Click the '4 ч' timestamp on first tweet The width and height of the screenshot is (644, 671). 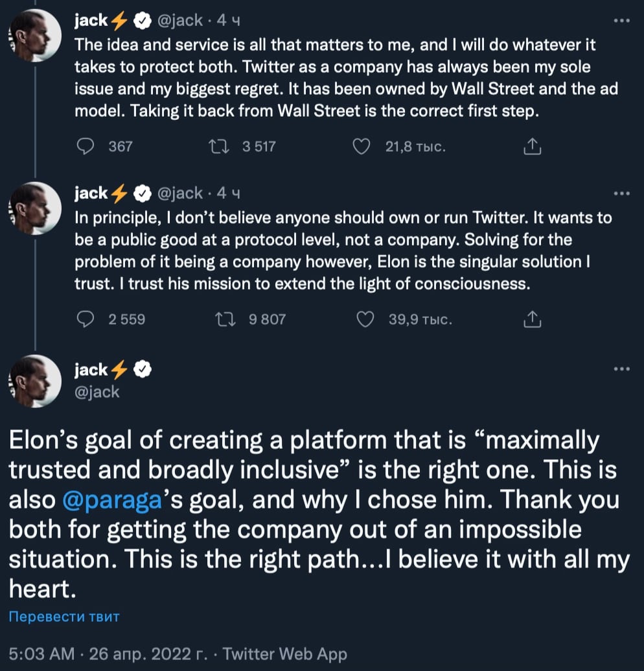click(228, 21)
